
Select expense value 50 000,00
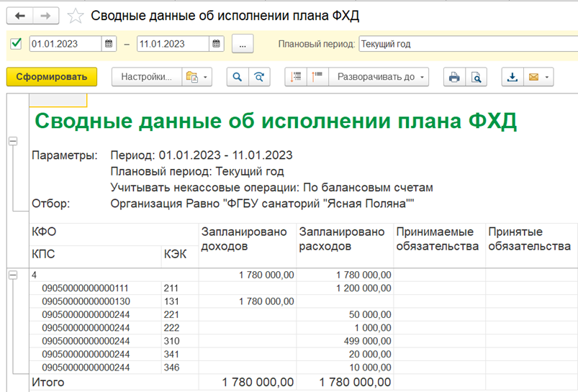coord(345,314)
